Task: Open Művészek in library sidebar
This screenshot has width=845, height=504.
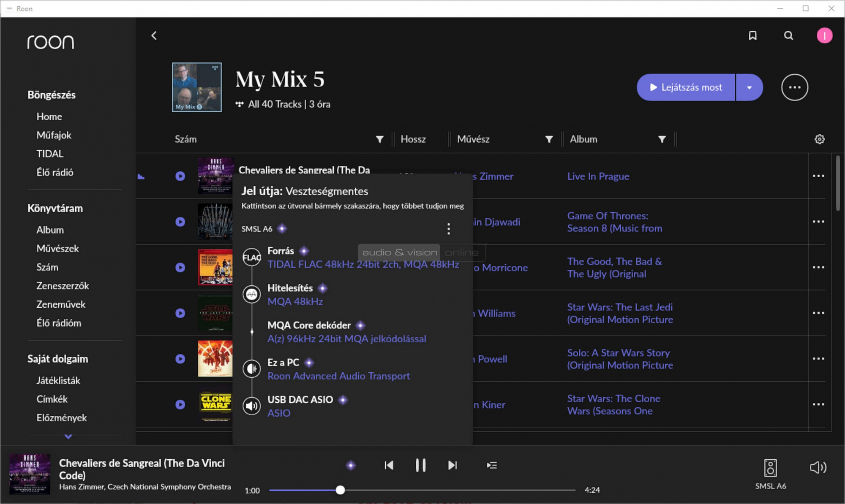Action: 57,249
